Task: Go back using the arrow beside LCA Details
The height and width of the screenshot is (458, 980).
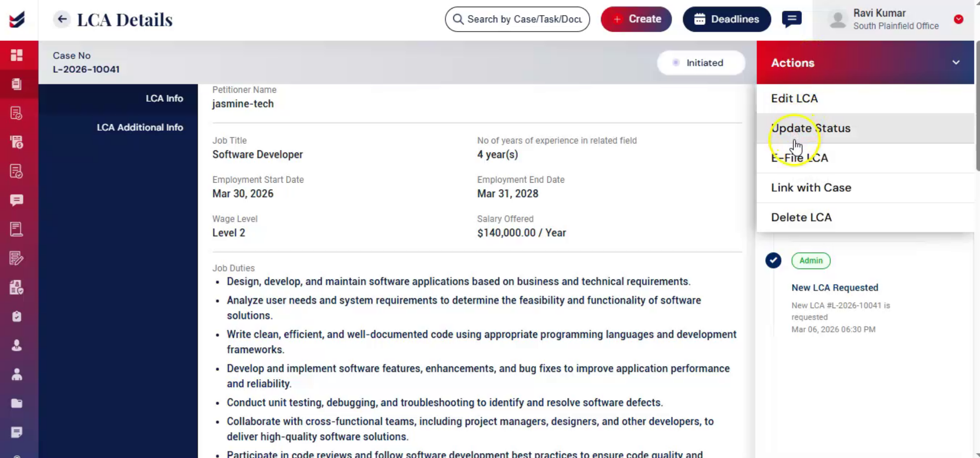Action: click(62, 19)
